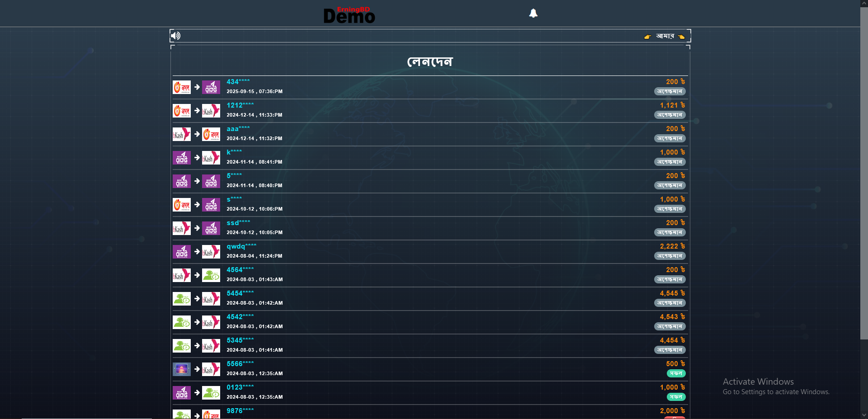868x419 pixels.
Task: Click the লেনদেন heading
Action: pyautogui.click(x=430, y=61)
